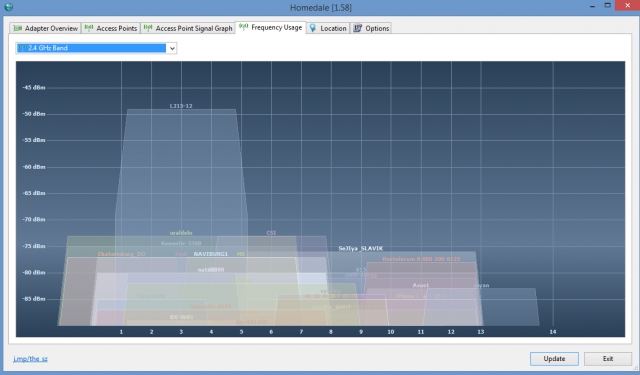The height and width of the screenshot is (375, 640).
Task: Switch to the Options tab
Action: [x=371, y=28]
